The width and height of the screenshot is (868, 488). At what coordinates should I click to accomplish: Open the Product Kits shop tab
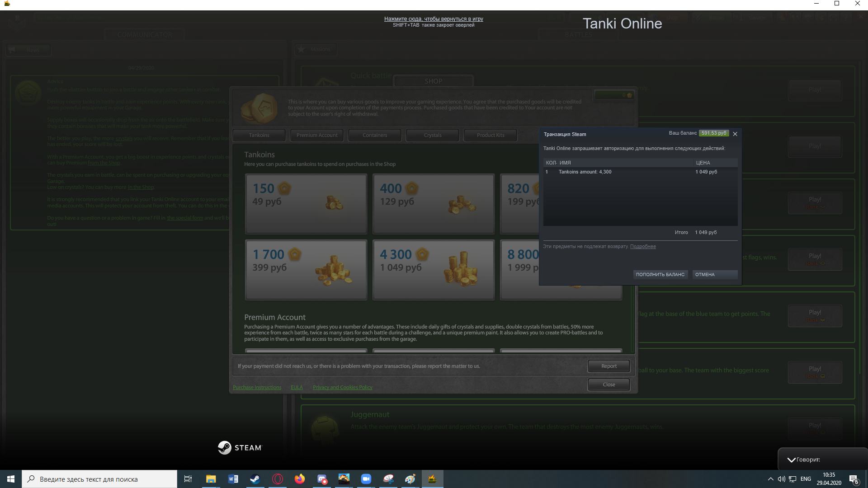click(491, 135)
